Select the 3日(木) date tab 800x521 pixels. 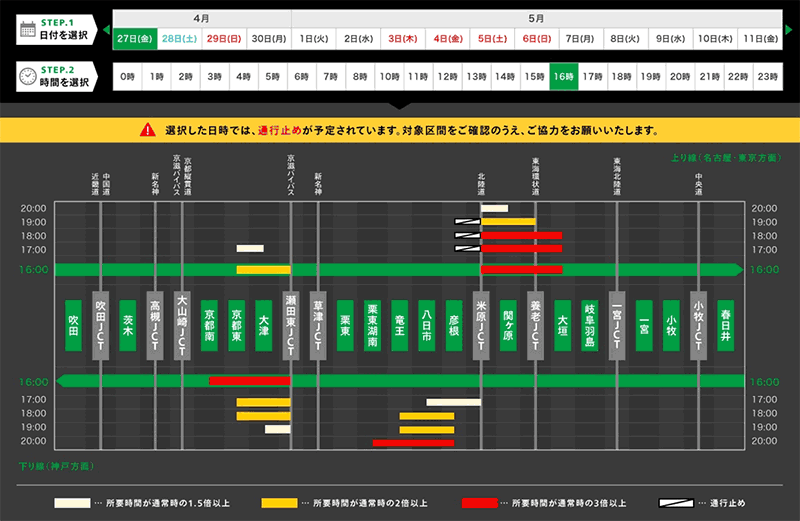coord(403,39)
